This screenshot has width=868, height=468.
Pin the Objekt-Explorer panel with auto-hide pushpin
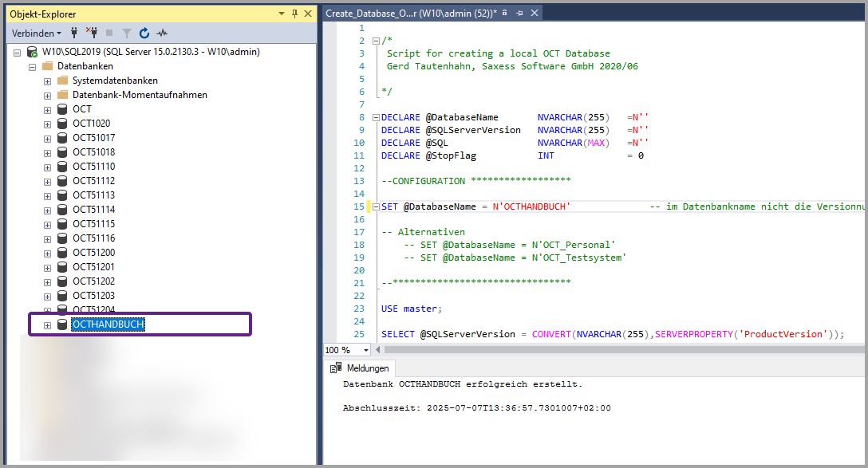tap(294, 14)
